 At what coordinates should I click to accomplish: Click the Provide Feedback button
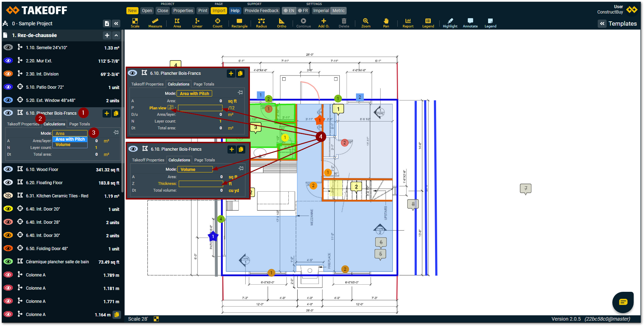[261, 11]
